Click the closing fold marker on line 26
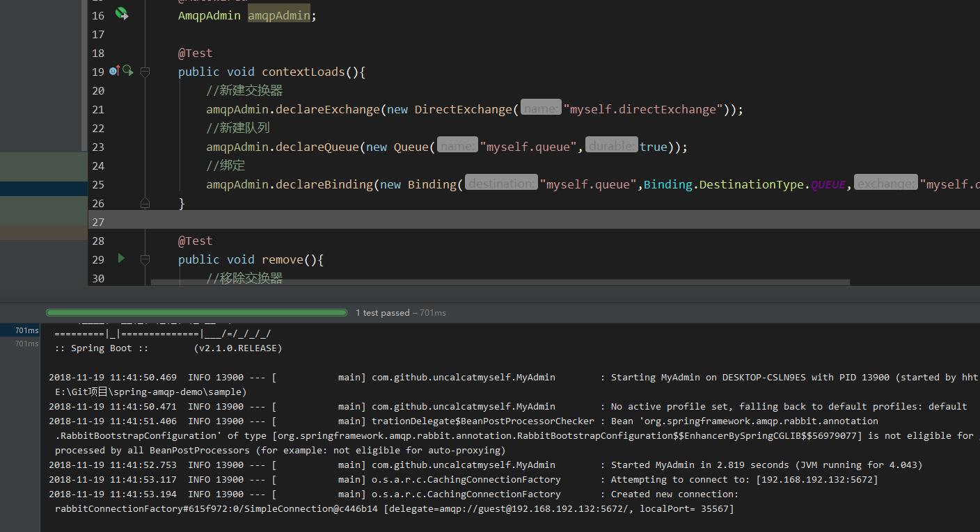 [145, 203]
